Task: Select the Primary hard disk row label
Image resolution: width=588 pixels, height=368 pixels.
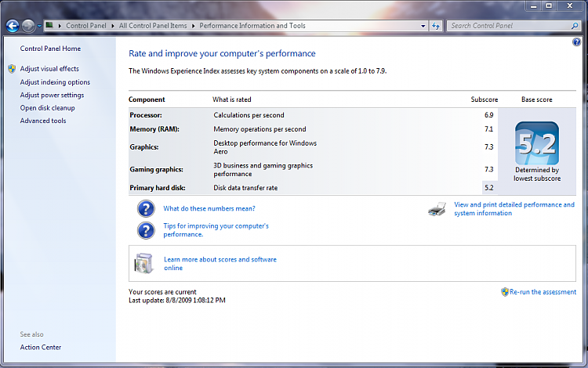Action: [158, 188]
